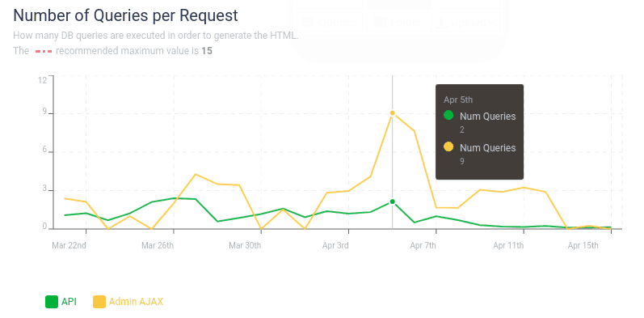This screenshot has height=318, width=644.
Task: Click the Apr 15th axis label
Action: 583,246
